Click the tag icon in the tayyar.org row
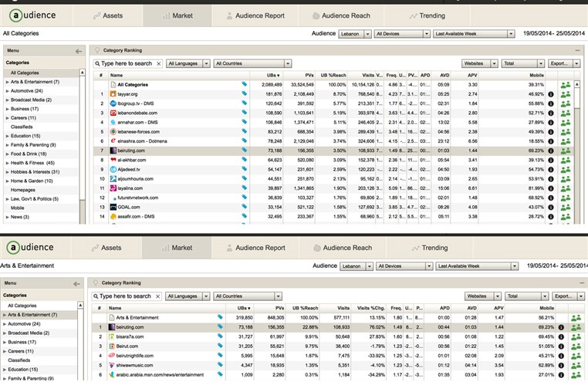The width and height of the screenshot is (588, 392). [x=244, y=94]
